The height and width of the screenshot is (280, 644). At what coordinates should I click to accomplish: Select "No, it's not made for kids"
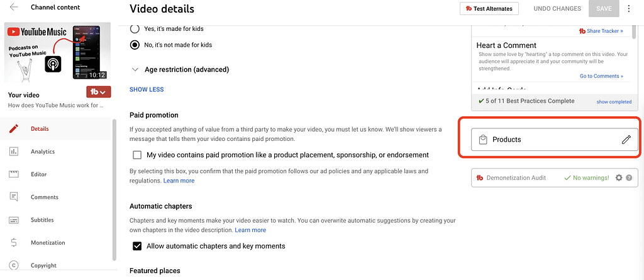click(135, 45)
